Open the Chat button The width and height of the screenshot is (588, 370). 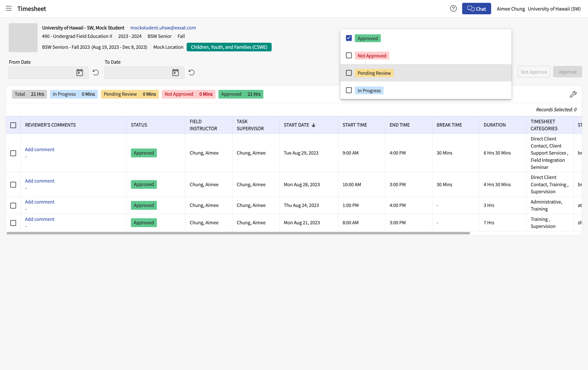476,8
